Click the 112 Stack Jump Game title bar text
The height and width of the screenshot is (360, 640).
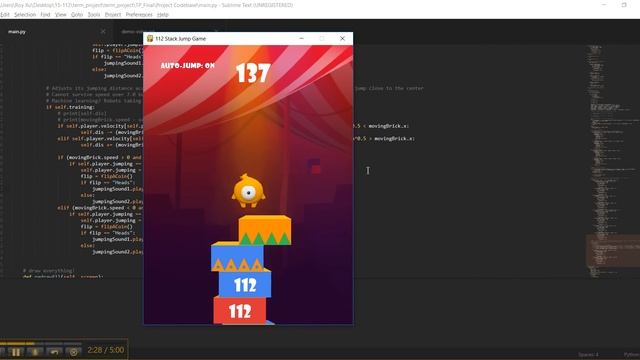(x=180, y=38)
